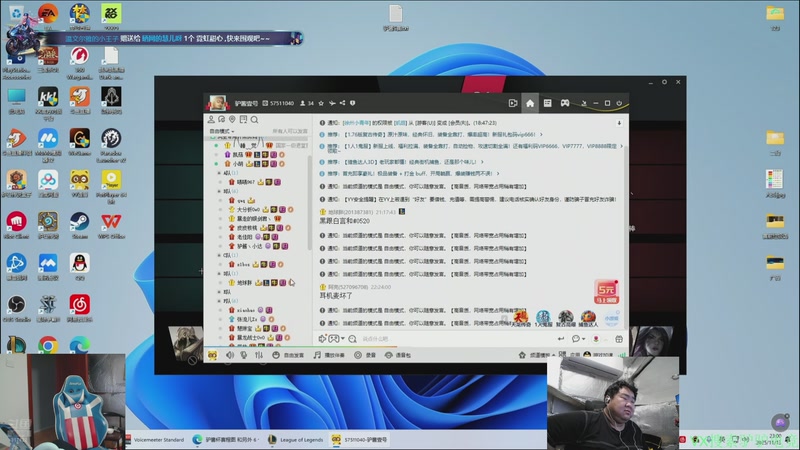The height and width of the screenshot is (450, 800).
Task: Click the 5元 red promo badge
Action: (x=606, y=292)
